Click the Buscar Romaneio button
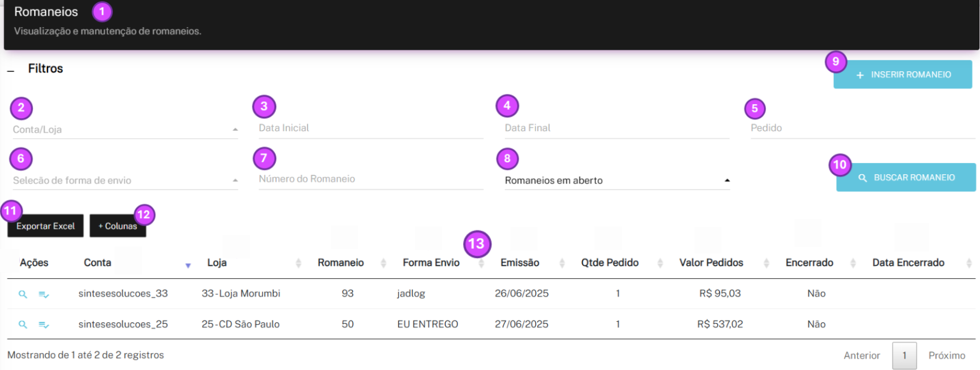980x370 pixels. pos(906,178)
